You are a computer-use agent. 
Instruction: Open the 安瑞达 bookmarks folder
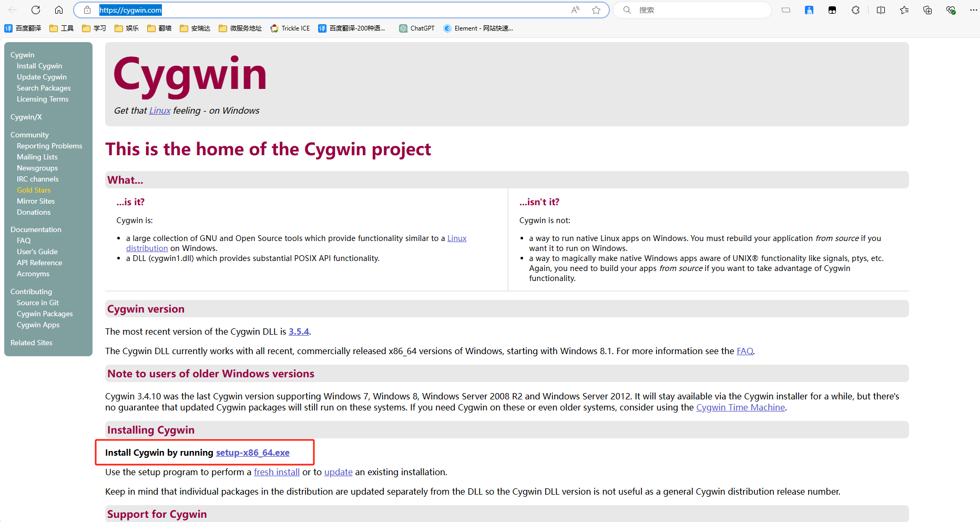click(x=195, y=28)
